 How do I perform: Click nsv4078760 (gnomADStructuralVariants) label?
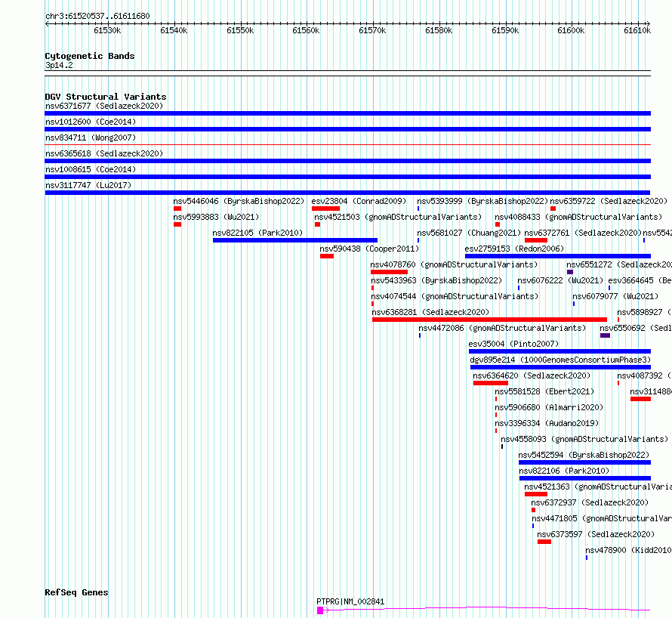coord(454,264)
